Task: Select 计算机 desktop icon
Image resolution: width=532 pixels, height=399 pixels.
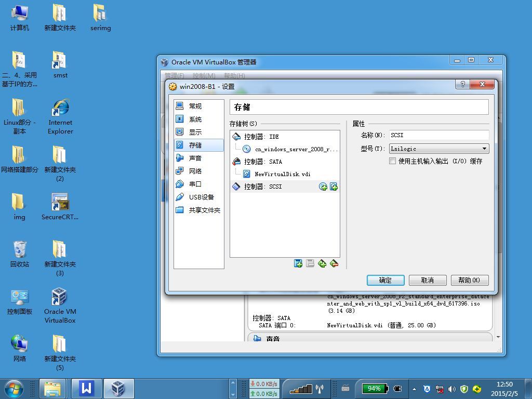Action: click(19, 18)
